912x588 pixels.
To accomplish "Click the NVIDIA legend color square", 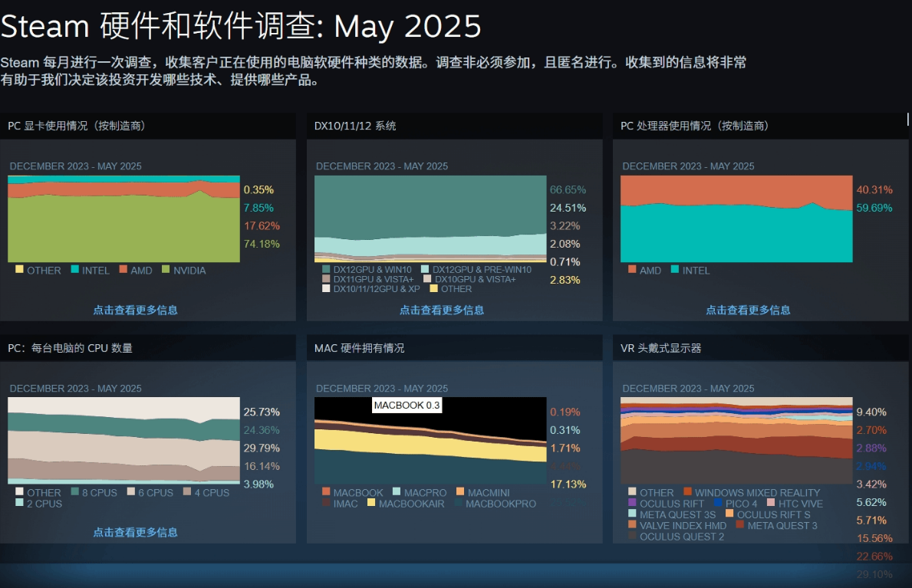I will [x=166, y=269].
